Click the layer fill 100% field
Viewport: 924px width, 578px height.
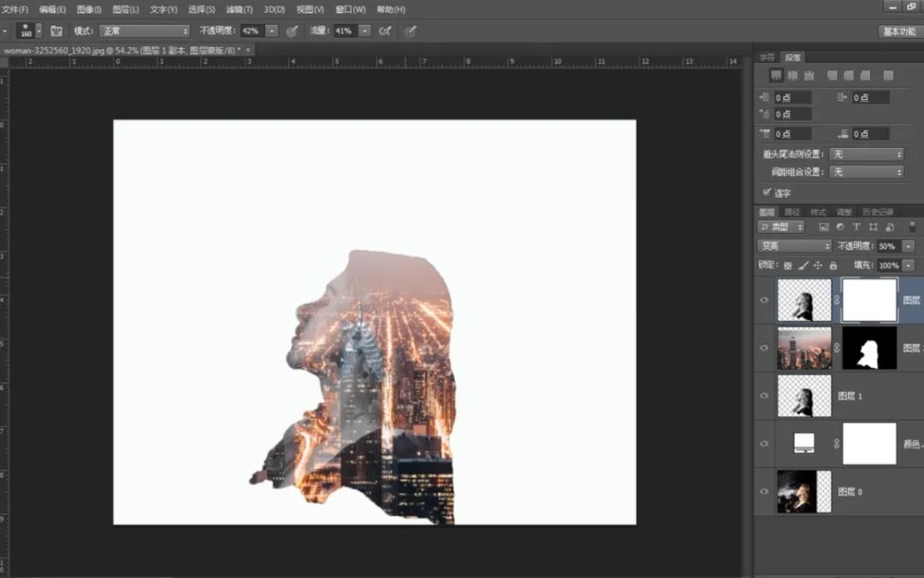coord(889,266)
